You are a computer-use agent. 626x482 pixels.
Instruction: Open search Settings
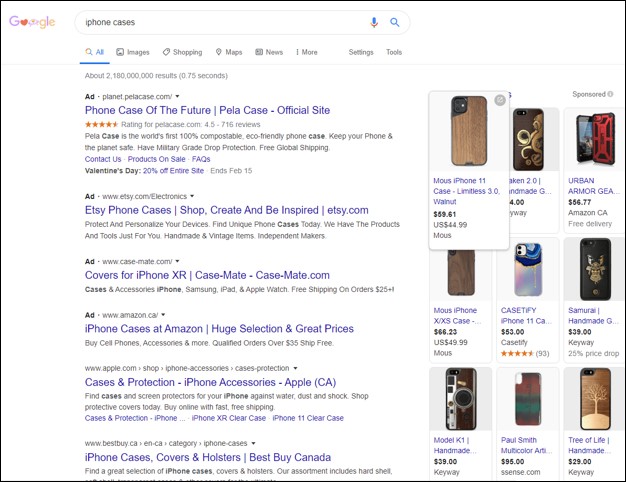point(361,52)
